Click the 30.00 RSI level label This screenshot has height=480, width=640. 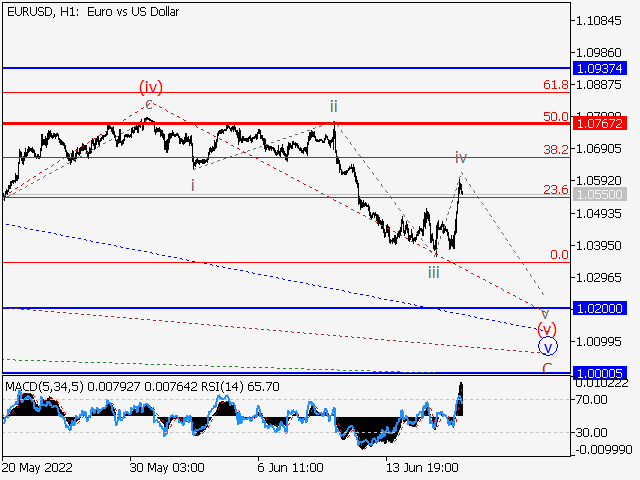591,432
